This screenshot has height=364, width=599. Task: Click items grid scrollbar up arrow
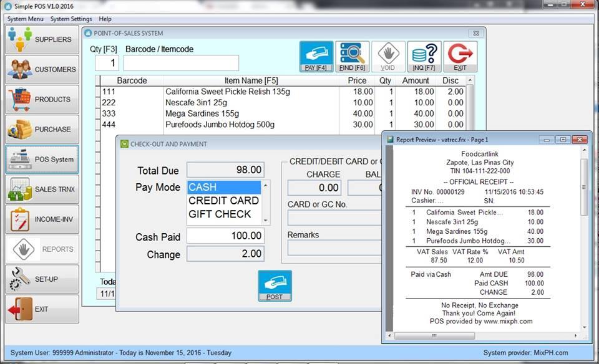pyautogui.click(x=470, y=80)
